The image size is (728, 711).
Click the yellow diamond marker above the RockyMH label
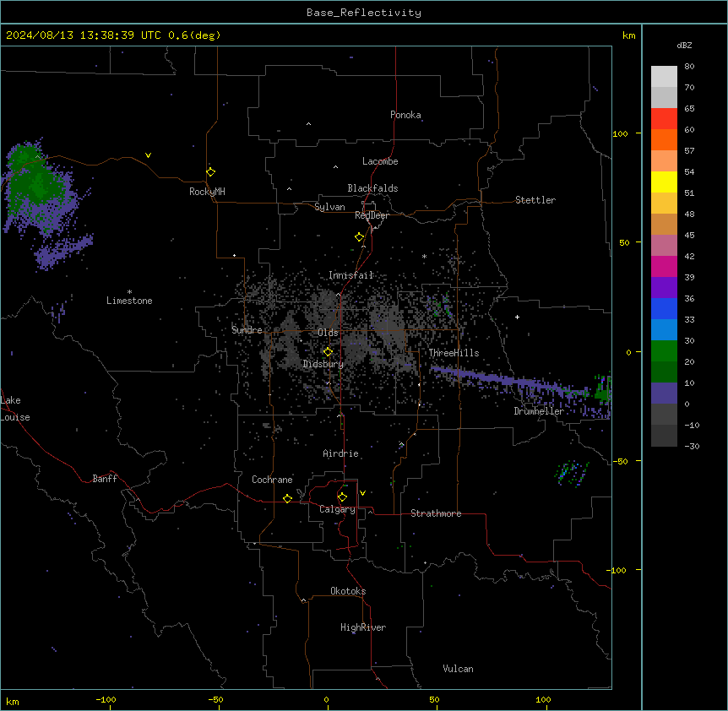point(211,172)
